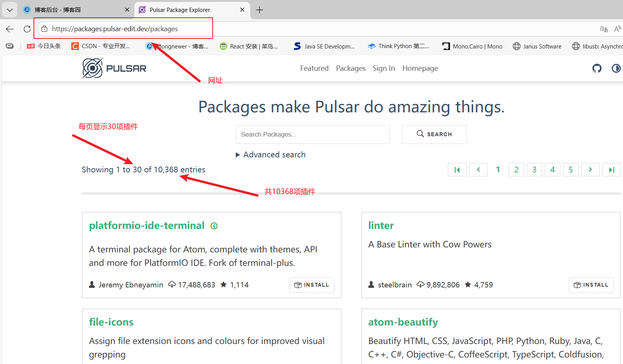
Task: Show info badge beside platformio-ide-terminal
Action: (214, 226)
